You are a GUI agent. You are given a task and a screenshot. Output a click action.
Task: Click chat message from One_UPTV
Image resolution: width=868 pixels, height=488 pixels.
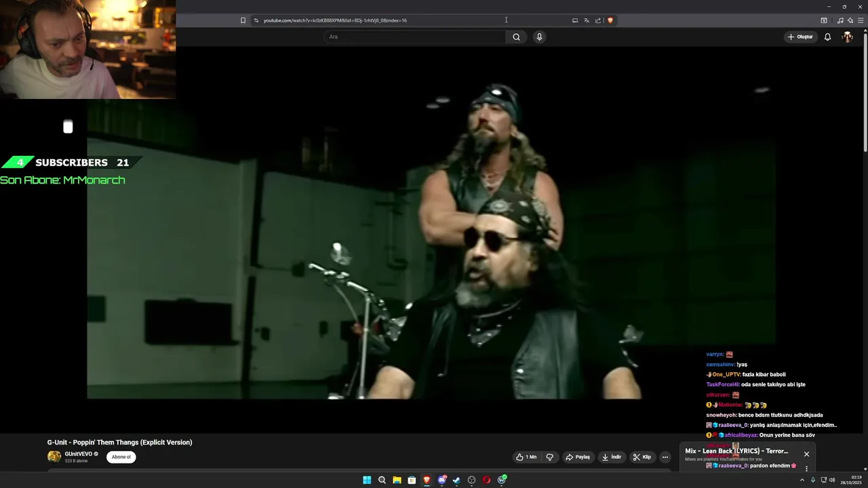pyautogui.click(x=746, y=374)
